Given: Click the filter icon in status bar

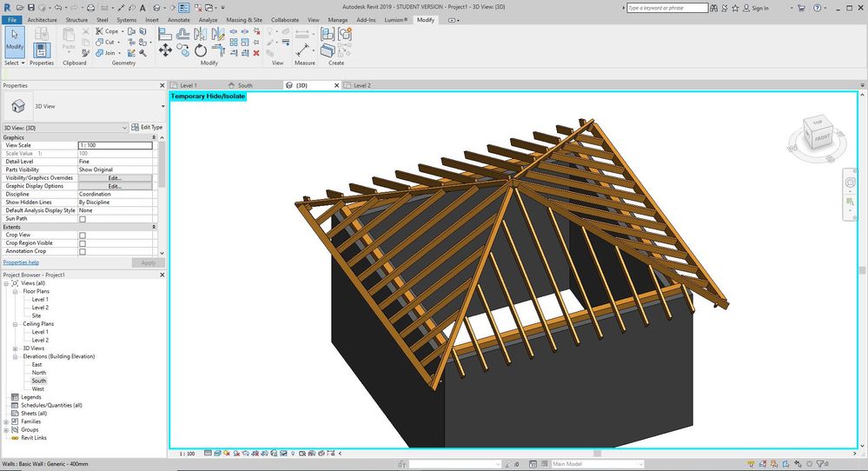Looking at the screenshot, I should (821, 464).
